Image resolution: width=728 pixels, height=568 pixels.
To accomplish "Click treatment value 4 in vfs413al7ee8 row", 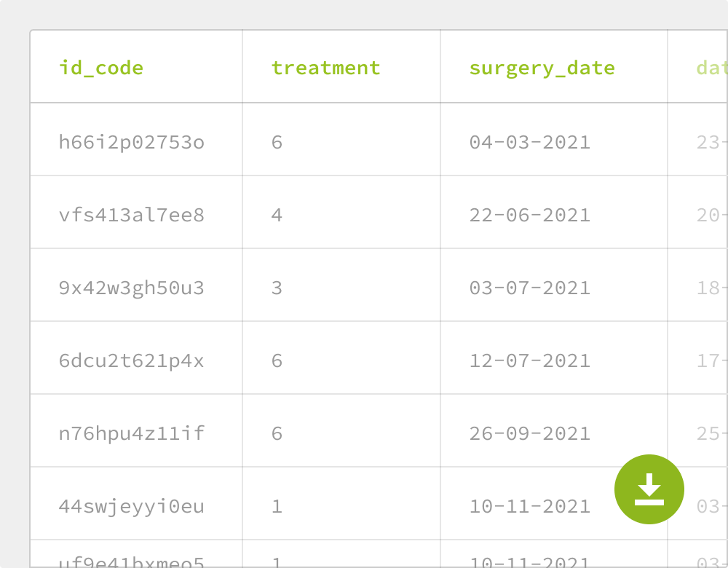I will (x=277, y=215).
